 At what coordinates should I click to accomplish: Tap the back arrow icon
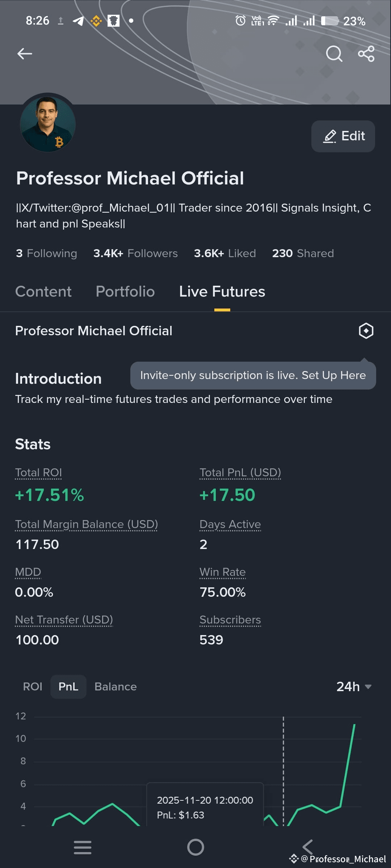tap(25, 54)
